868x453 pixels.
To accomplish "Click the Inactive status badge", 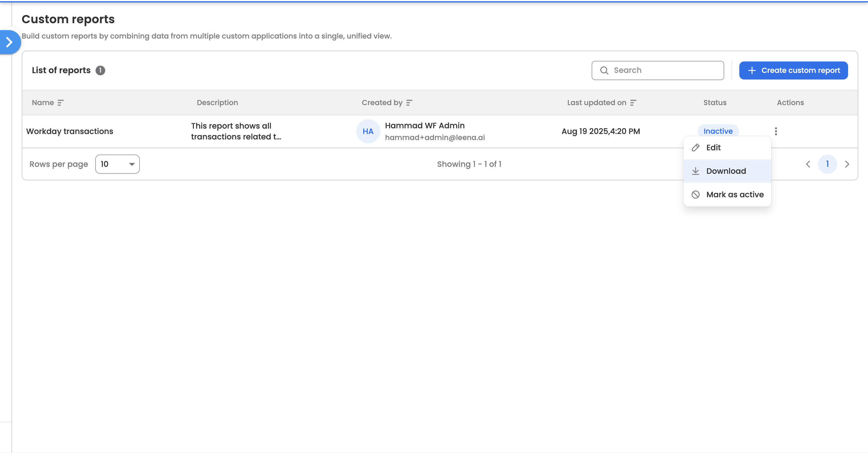I will (x=718, y=131).
